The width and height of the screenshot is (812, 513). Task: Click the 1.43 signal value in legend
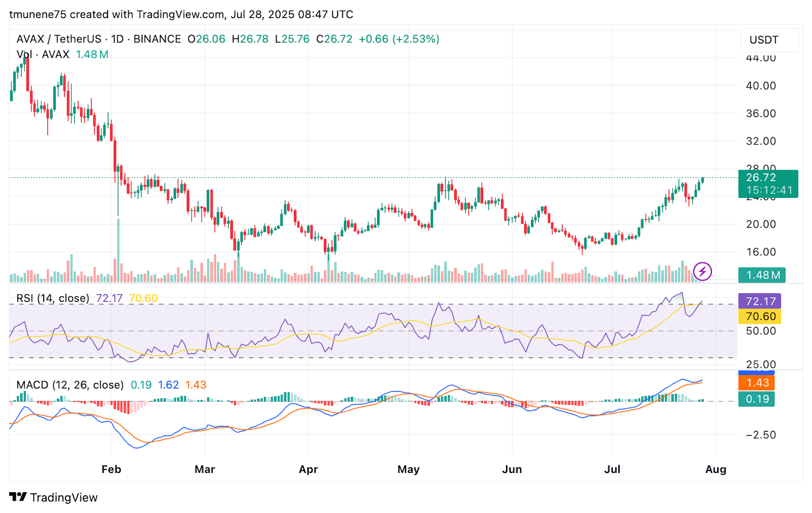coord(196,385)
